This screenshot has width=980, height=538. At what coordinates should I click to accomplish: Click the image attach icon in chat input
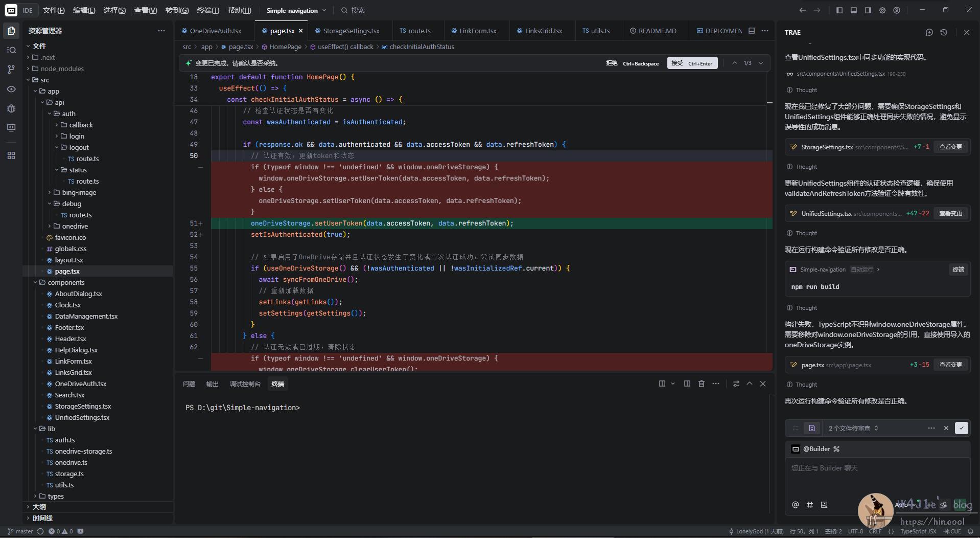pyautogui.click(x=824, y=505)
